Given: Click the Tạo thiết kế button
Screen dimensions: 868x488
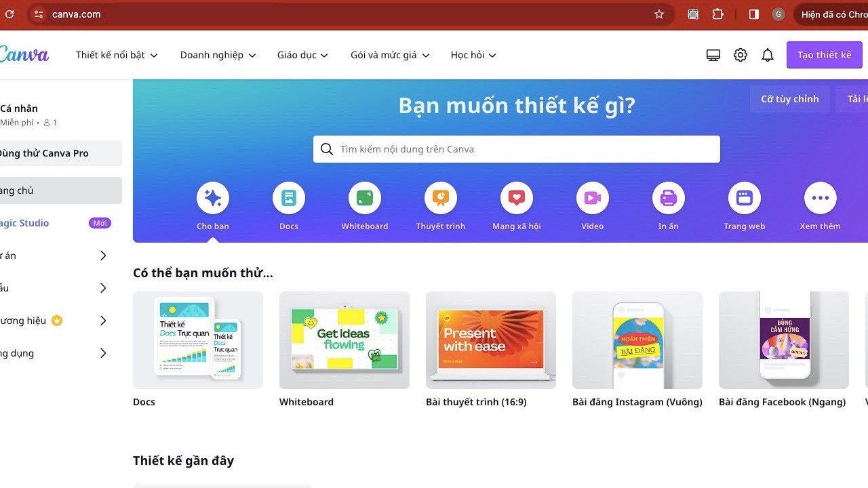Looking at the screenshot, I should pyautogui.click(x=825, y=55).
